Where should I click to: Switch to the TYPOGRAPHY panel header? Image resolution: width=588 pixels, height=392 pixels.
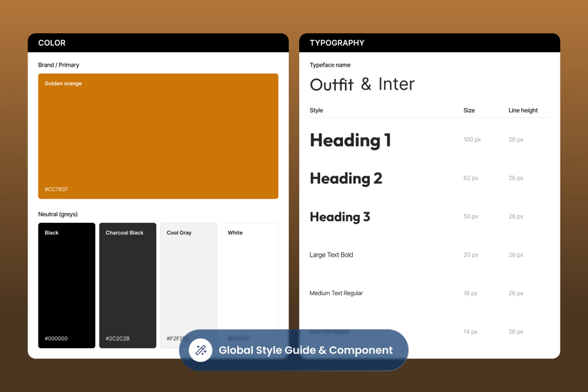[337, 43]
